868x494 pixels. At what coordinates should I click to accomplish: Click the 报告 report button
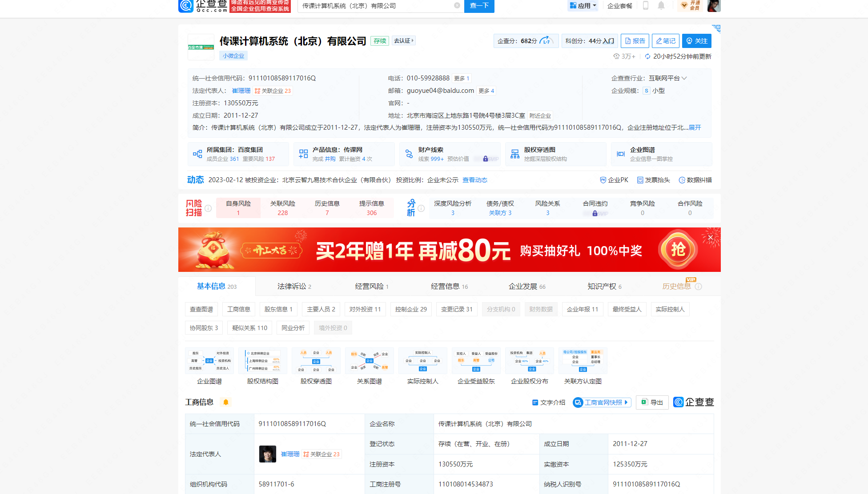point(635,41)
